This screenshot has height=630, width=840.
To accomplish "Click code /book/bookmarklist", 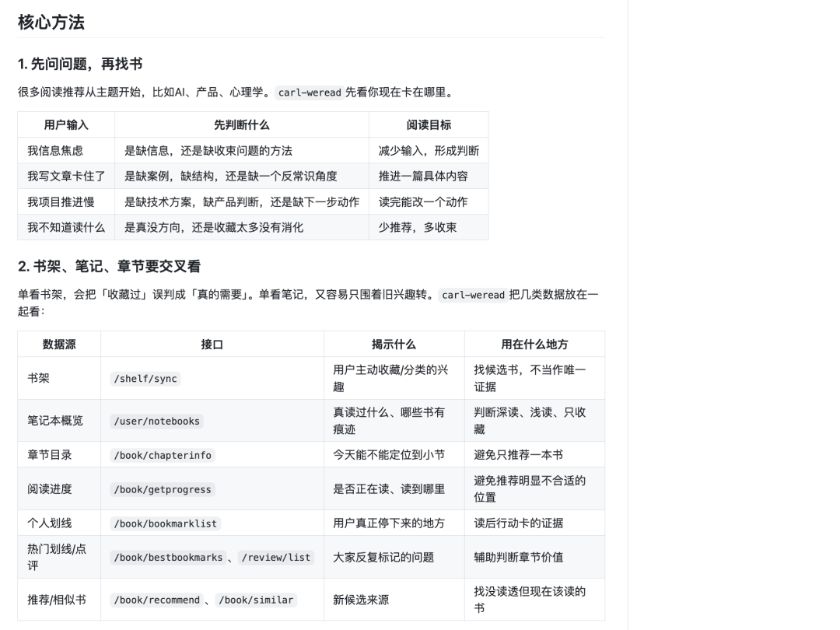I will point(165,523).
